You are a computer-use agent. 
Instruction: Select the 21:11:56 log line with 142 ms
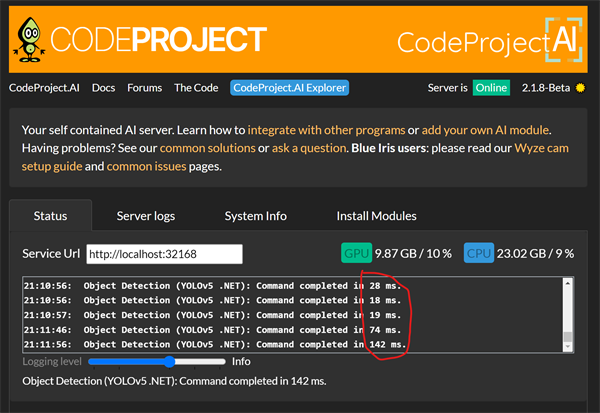pos(215,344)
